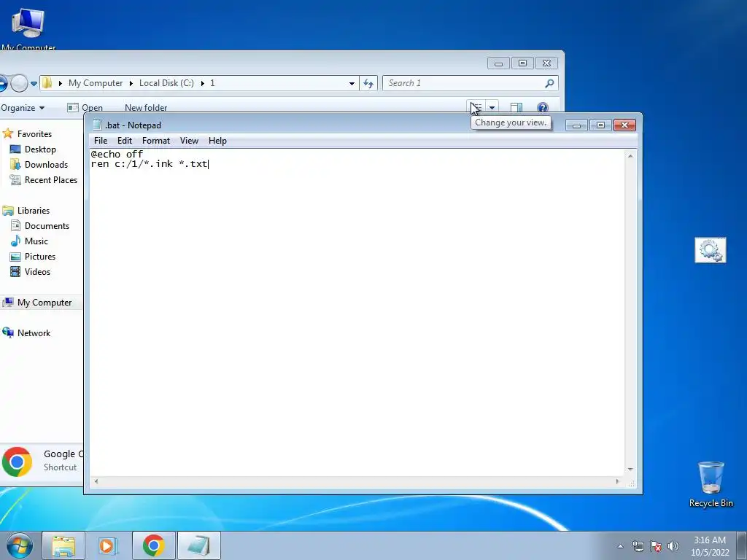Expand the arrow after Local Disk (C:)
Viewport: 747px width, 560px height.
[x=203, y=83]
